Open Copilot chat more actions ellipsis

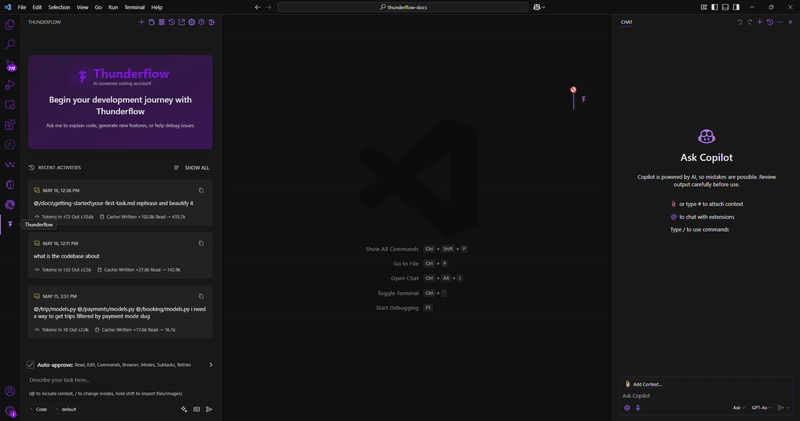[x=780, y=22]
